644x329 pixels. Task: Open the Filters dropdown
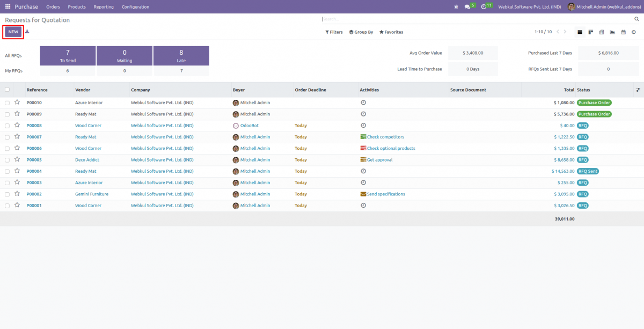coord(333,32)
